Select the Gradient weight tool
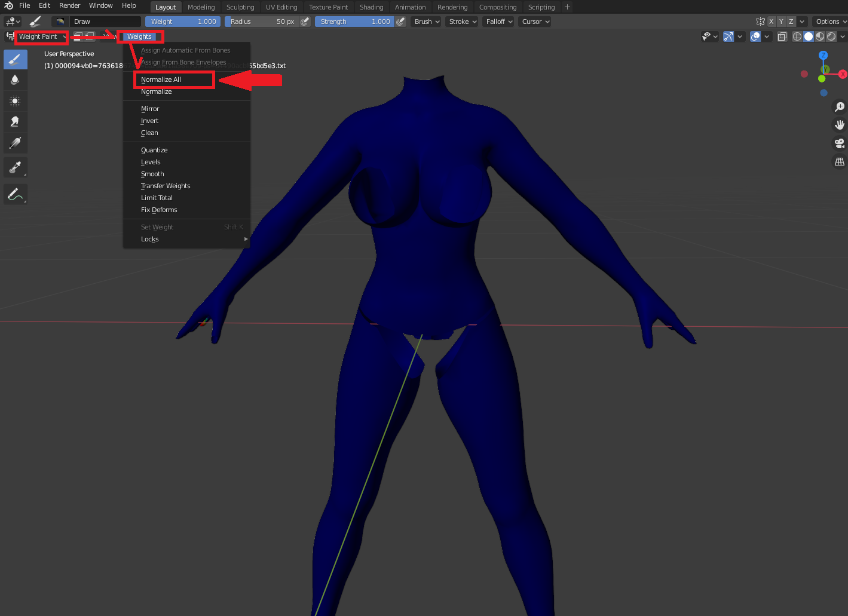This screenshot has width=848, height=616. point(15,143)
